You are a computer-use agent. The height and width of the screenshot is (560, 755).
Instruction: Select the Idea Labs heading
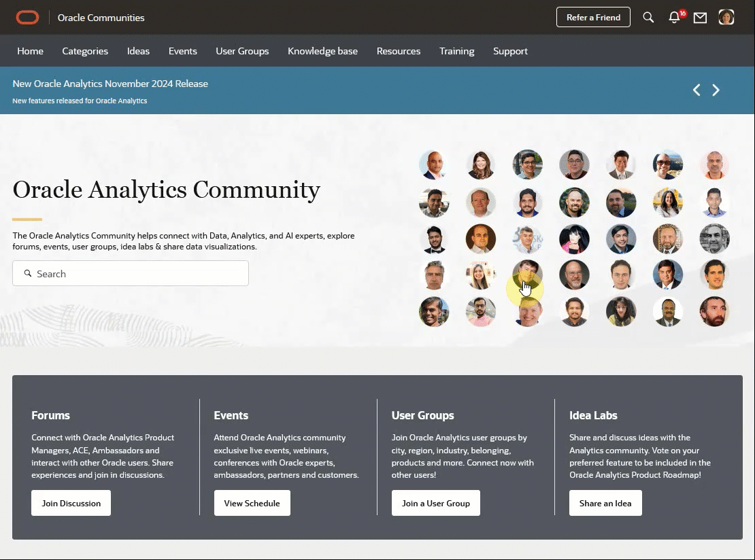coord(593,415)
